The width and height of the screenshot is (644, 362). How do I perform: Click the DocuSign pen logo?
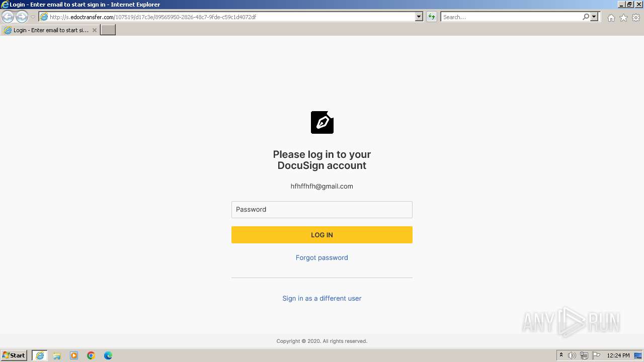(x=322, y=122)
